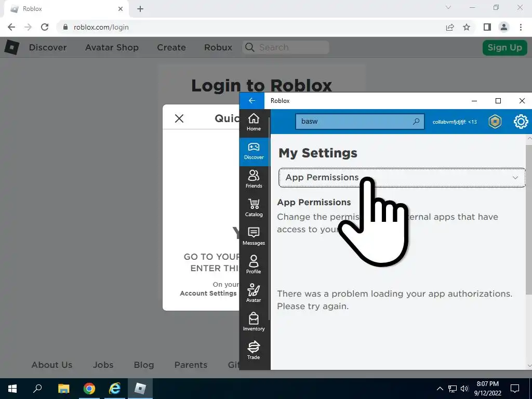Share this page via the Chrome share icon
This screenshot has height=399, width=532.
point(450,27)
